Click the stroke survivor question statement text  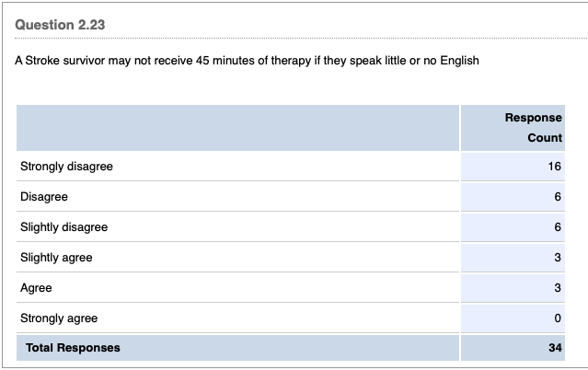(247, 61)
